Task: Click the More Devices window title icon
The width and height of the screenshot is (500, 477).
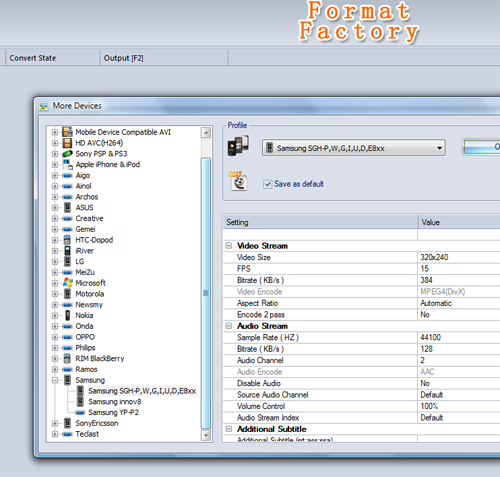Action: tap(44, 106)
